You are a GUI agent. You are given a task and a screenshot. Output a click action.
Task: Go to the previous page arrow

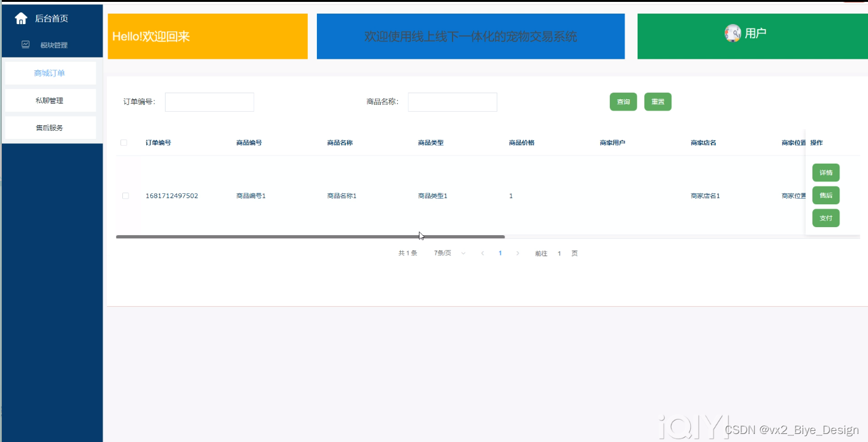[x=482, y=254]
